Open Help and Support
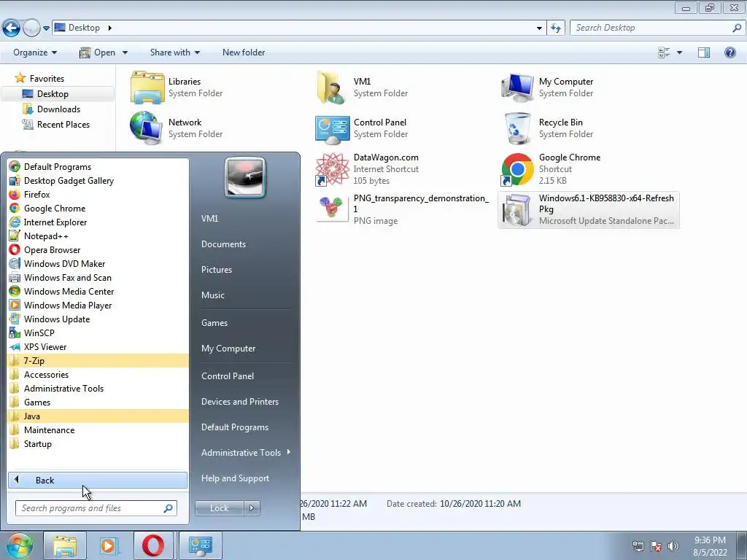Screen dimensions: 747x560 point(235,478)
